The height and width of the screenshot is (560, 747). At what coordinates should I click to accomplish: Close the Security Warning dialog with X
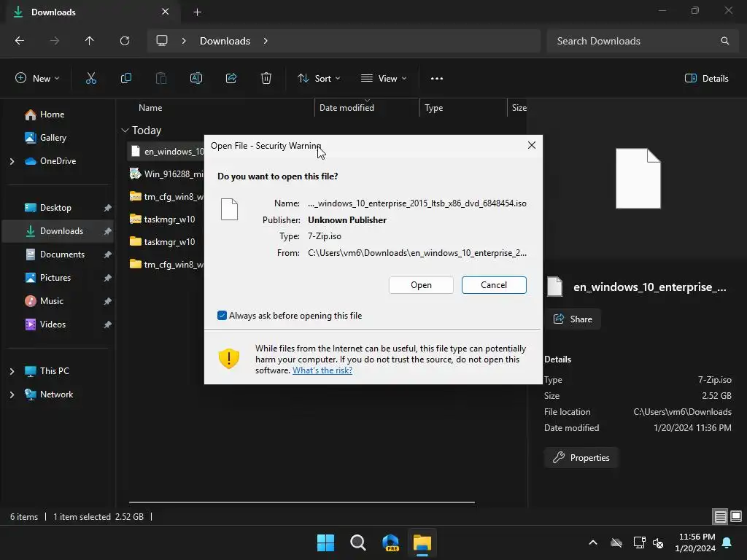click(x=532, y=145)
